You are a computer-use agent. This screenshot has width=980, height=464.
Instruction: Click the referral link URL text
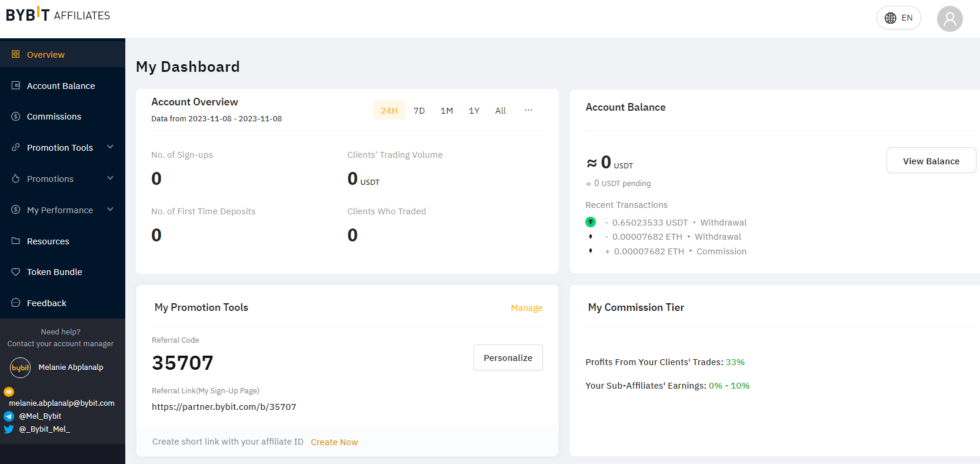(224, 407)
